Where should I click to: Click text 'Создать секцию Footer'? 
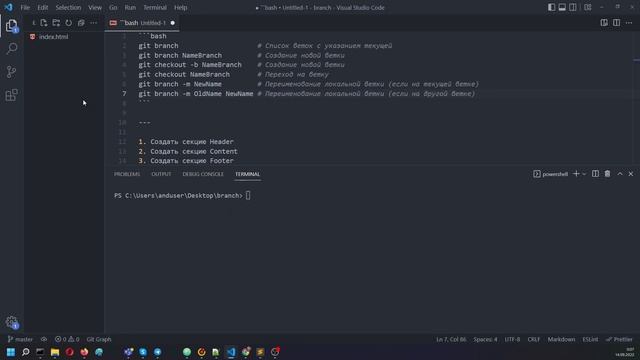click(192, 161)
